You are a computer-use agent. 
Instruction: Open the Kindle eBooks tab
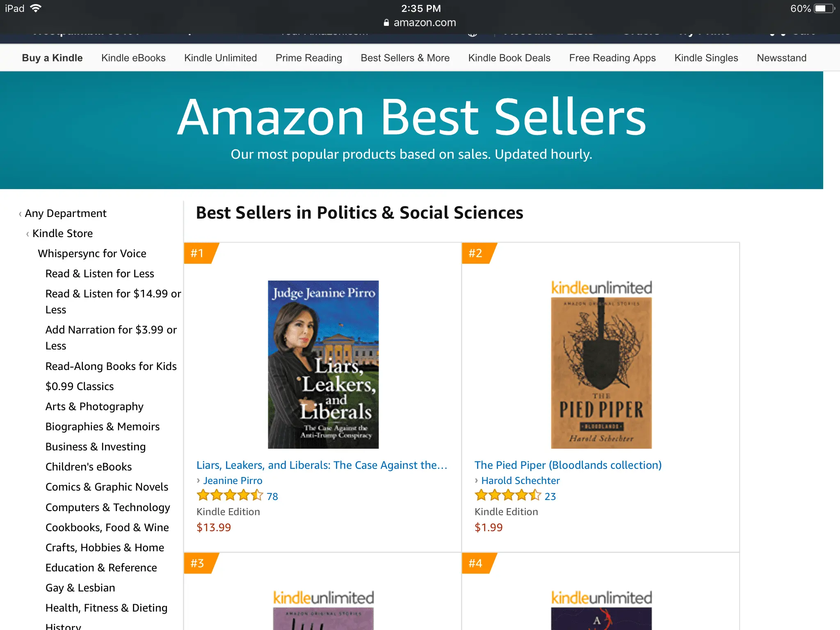133,58
